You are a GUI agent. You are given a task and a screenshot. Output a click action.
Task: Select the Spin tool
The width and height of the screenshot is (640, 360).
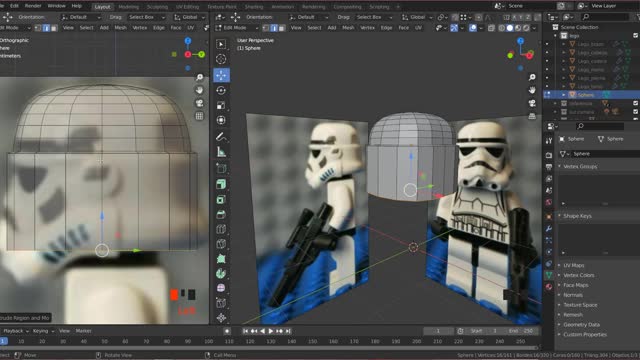(x=221, y=273)
